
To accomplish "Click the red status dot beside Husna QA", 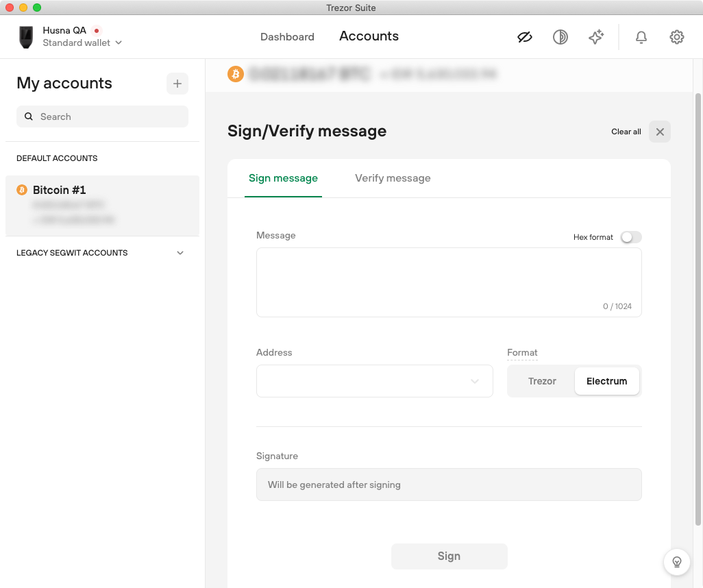I will coord(97,31).
